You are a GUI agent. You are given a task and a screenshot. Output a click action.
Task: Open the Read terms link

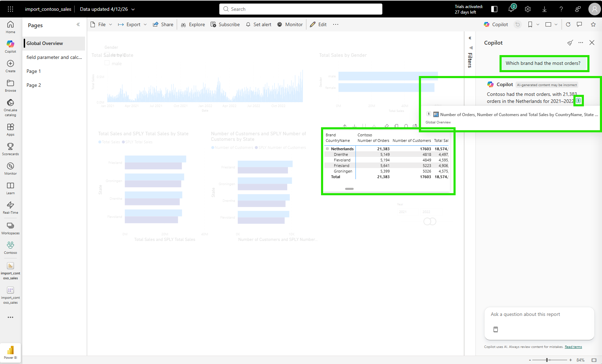coord(573,347)
